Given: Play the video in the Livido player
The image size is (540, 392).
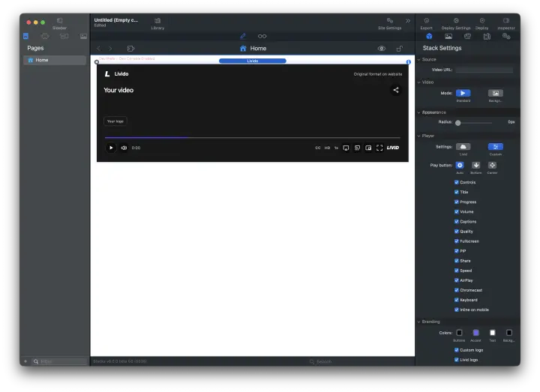Looking at the screenshot, I should coord(111,148).
